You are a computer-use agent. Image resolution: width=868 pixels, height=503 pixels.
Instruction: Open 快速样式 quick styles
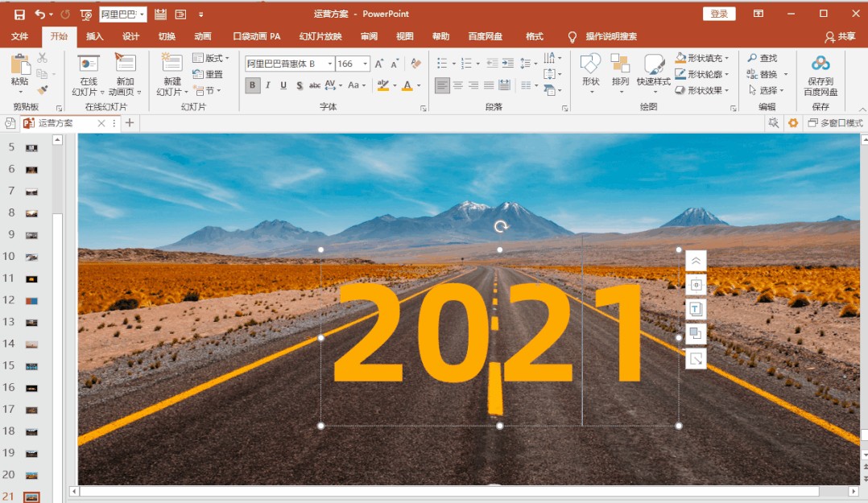pos(653,72)
